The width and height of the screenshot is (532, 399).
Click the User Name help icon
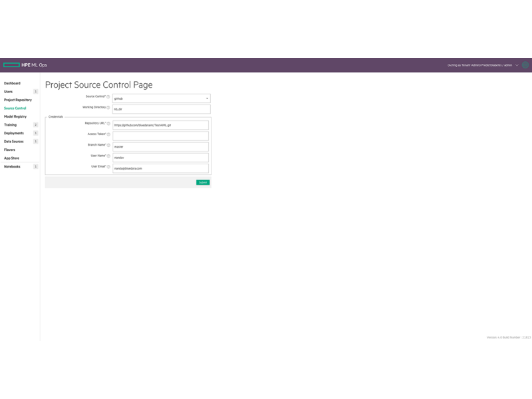[108, 156]
